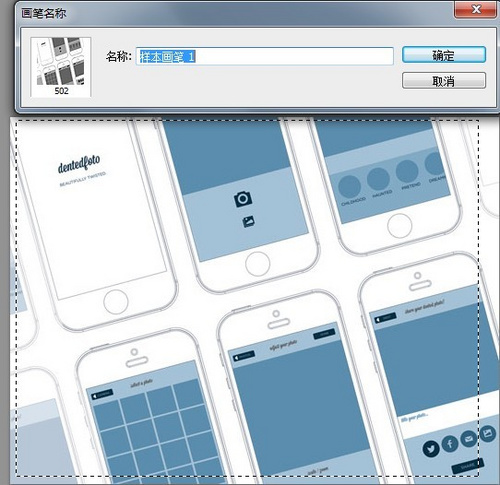500x485 pixels.
Task: Click the camera icon on the phone mockup
Action: coord(243,199)
